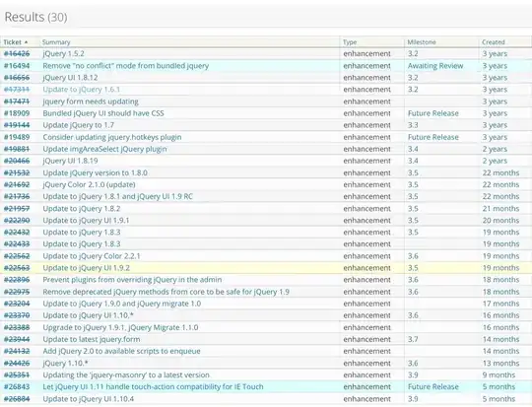Image resolution: width=532 pixels, height=407 pixels.
Task: Open ticket #23370
Action: click(x=17, y=315)
